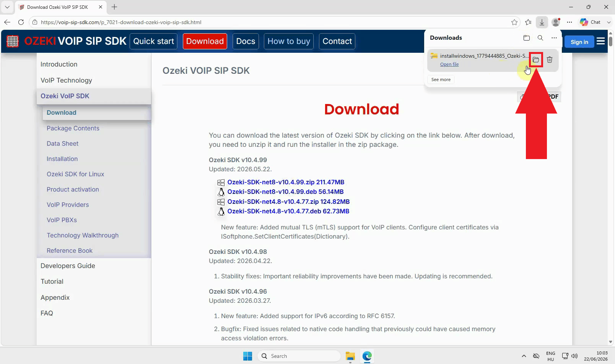Open taskbar clock showing 10:03

click(596, 356)
